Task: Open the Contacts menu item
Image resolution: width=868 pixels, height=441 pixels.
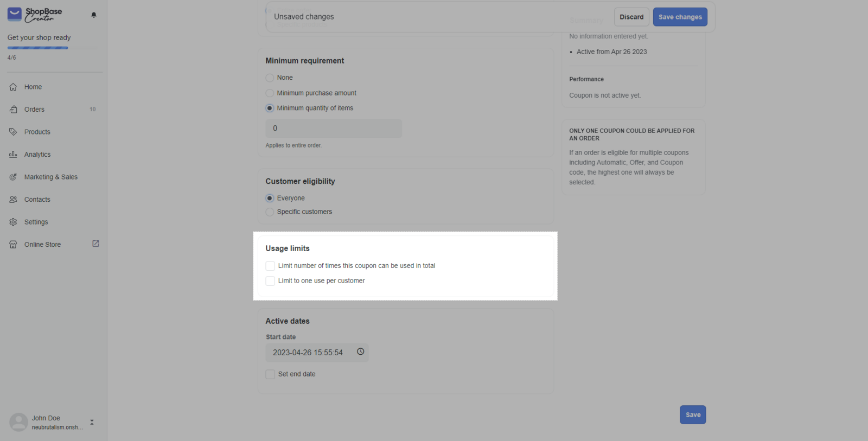Action: [x=37, y=200]
